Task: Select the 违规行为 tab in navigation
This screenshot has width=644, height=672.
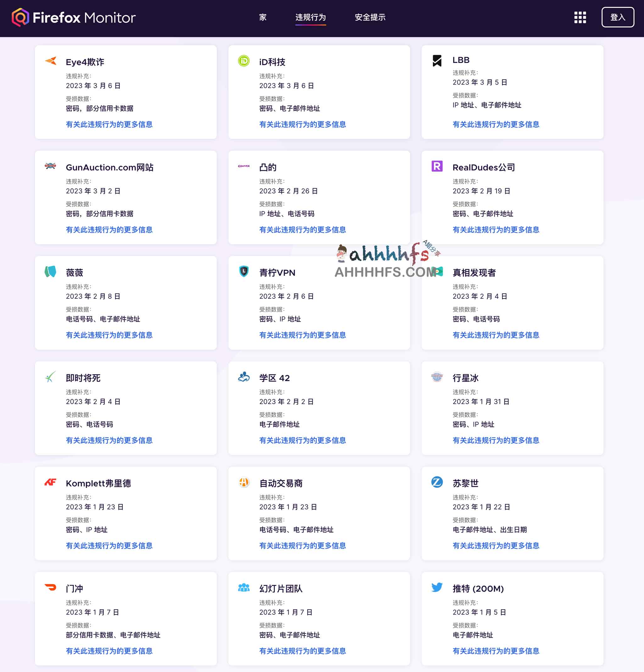Action: click(x=310, y=17)
